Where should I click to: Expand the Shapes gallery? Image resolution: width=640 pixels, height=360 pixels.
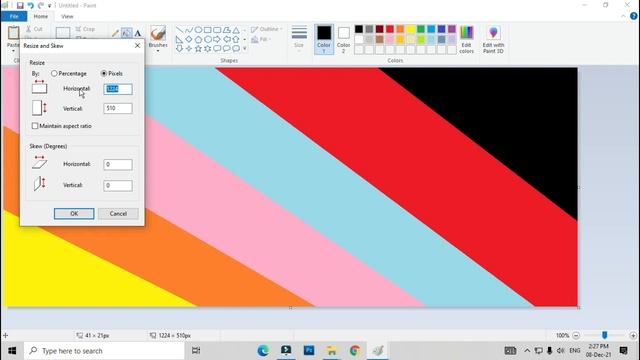[244, 49]
